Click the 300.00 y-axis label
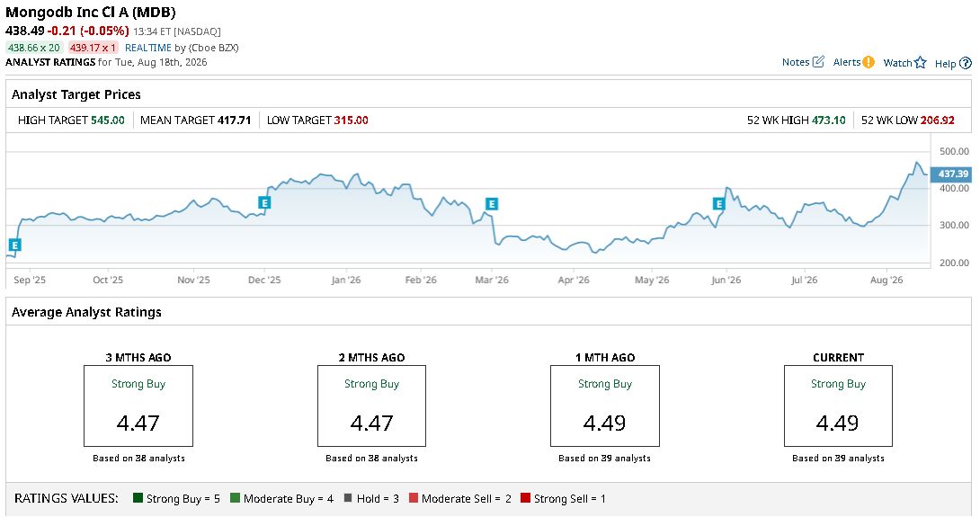This screenshot has height=526, width=980. 954,225
